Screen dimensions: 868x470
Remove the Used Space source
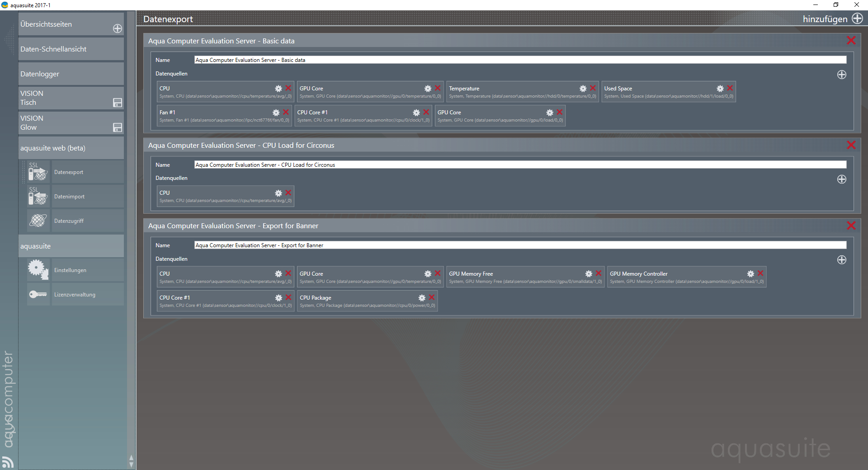pos(730,88)
